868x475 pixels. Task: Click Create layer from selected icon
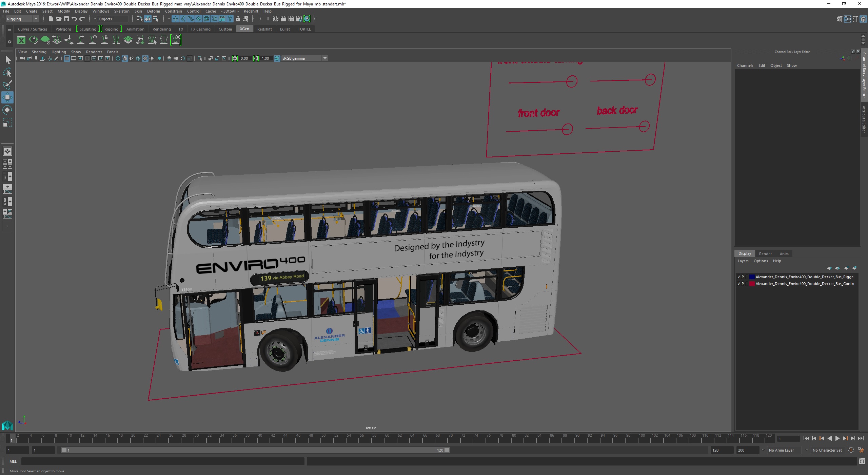tap(854, 268)
